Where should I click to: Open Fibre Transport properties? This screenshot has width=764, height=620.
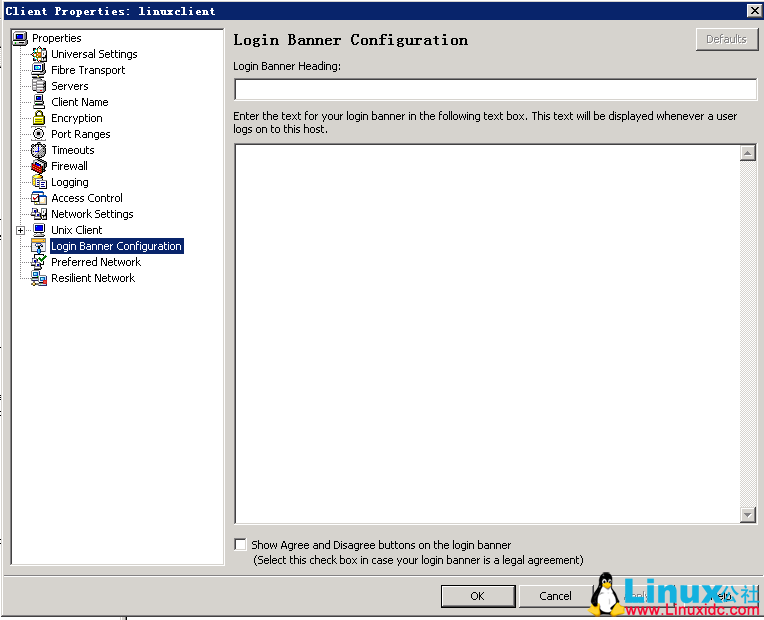point(88,70)
